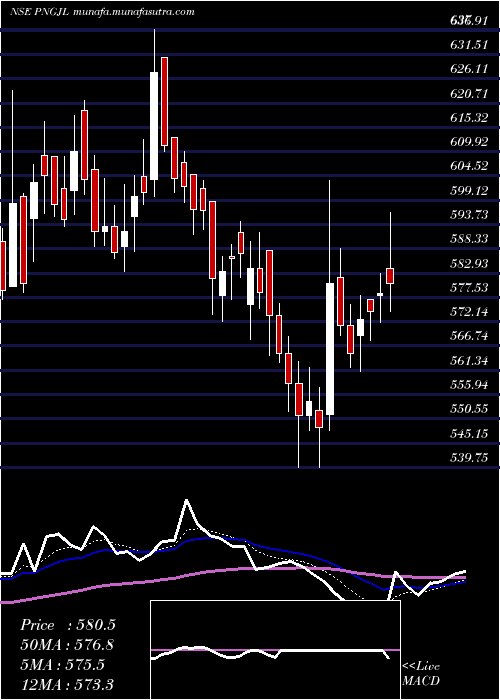Click the 12MA : 573.3 readout
Image resolution: width=500 pixels, height=700 pixels.
67,684
